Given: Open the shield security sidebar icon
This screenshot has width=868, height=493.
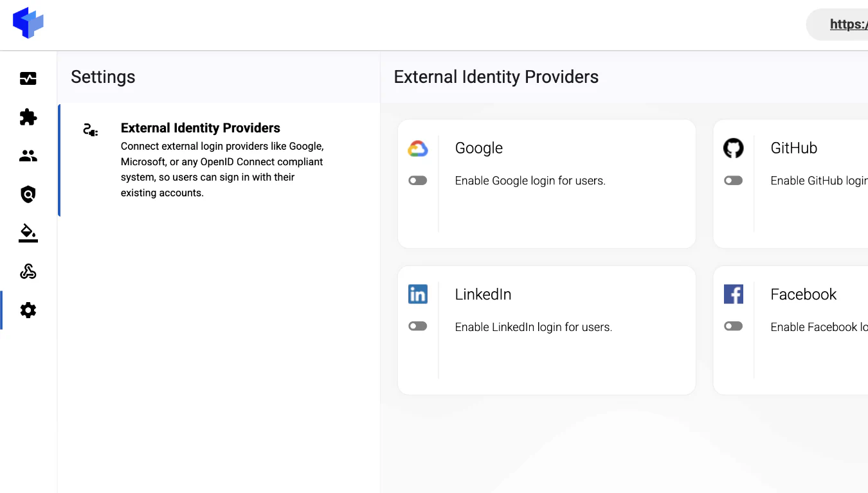Looking at the screenshot, I should tap(28, 194).
